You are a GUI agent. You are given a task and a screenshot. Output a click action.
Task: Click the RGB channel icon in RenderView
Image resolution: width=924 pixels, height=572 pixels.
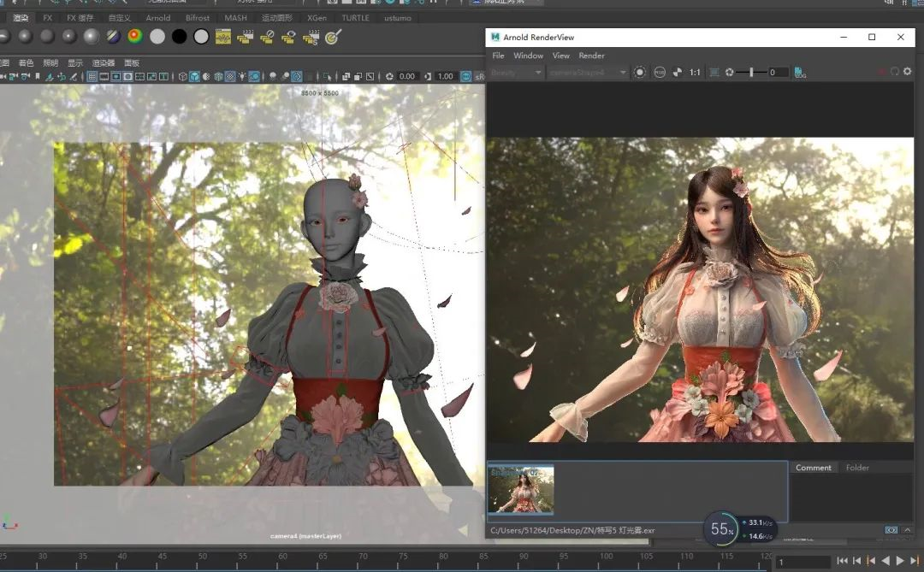coord(660,73)
